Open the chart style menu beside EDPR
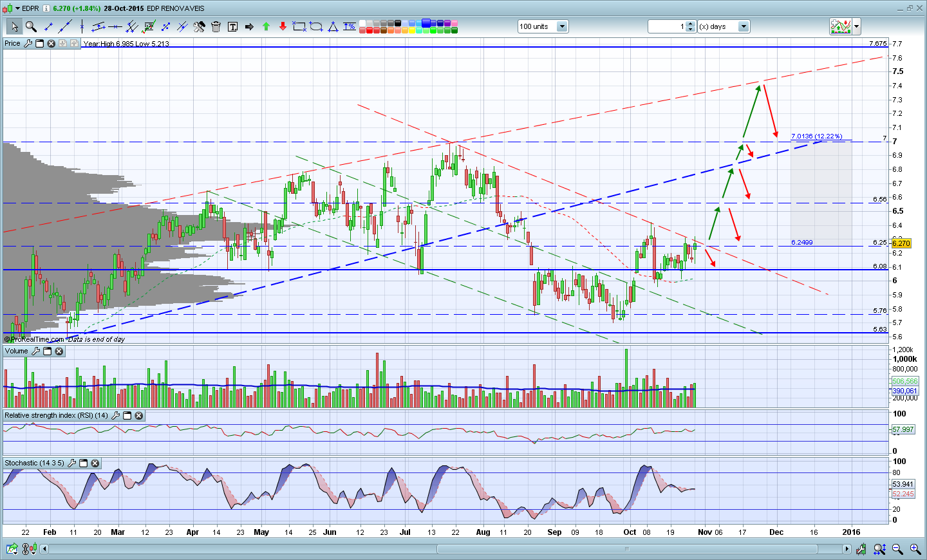 click(15, 8)
